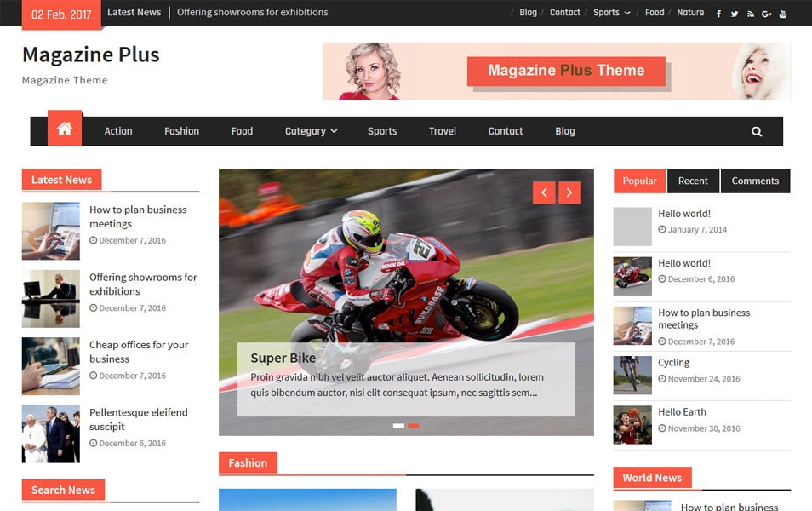Click the date November 24, 2016

pos(704,379)
